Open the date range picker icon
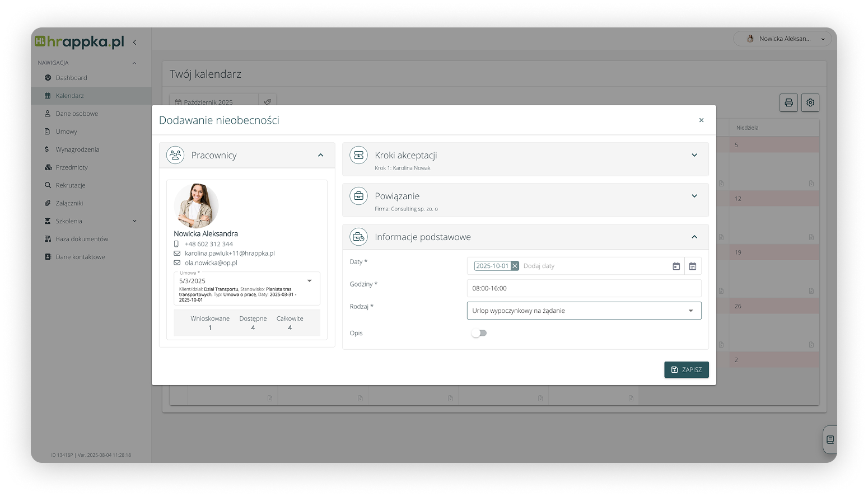Image resolution: width=868 pixels, height=497 pixels. click(692, 266)
